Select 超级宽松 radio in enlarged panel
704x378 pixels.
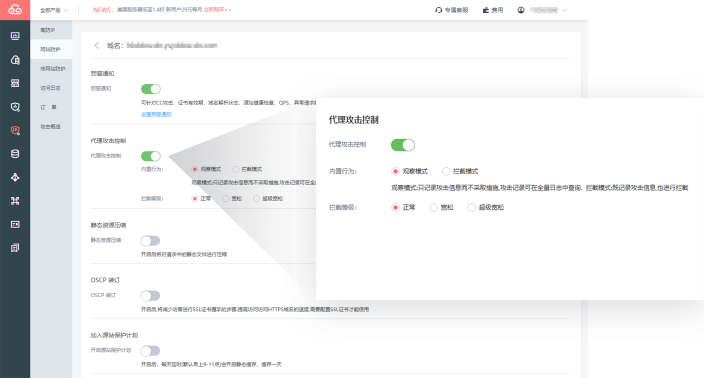click(x=471, y=207)
